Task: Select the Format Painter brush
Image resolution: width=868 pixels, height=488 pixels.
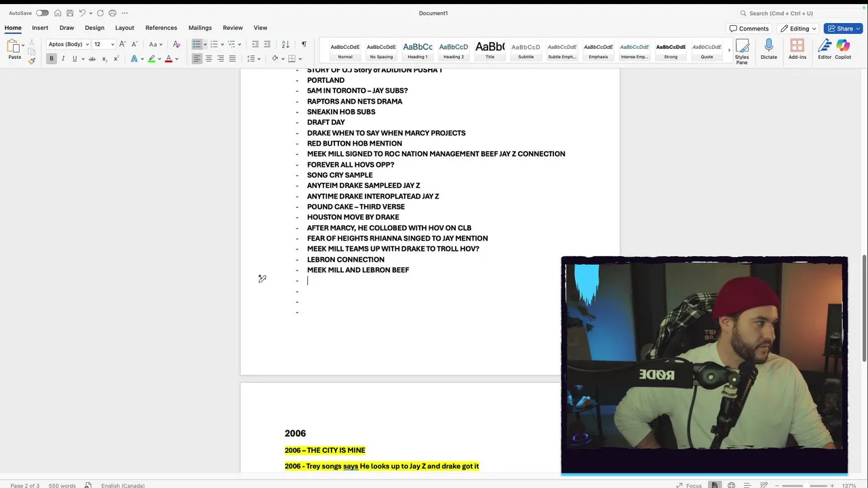Action: [x=31, y=60]
